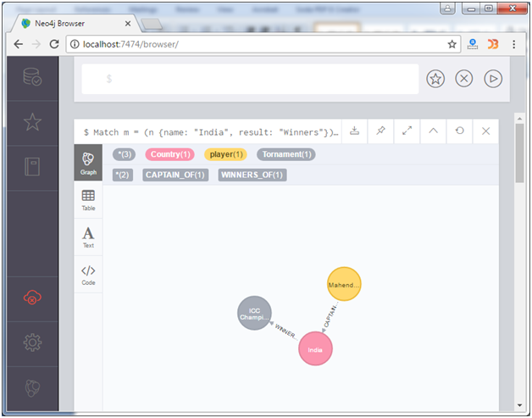The width and height of the screenshot is (532, 418).
Task: Select the player(1) label badge
Action: 226,154
